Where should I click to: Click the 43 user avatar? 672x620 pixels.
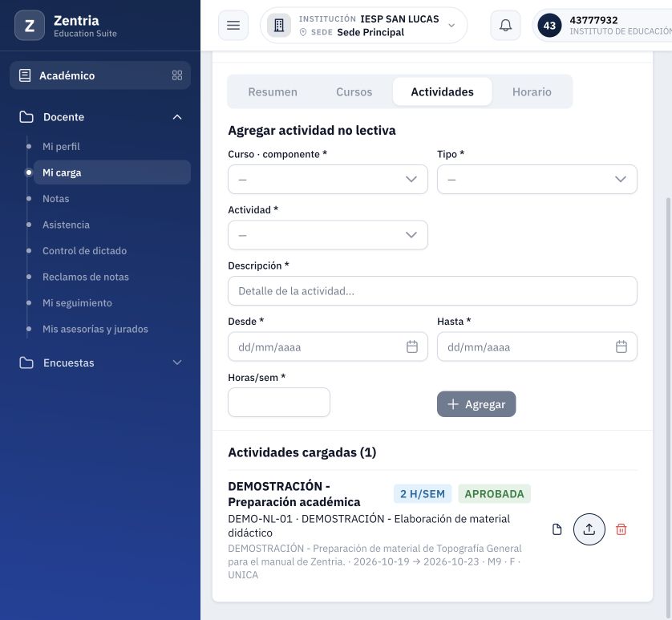click(549, 26)
